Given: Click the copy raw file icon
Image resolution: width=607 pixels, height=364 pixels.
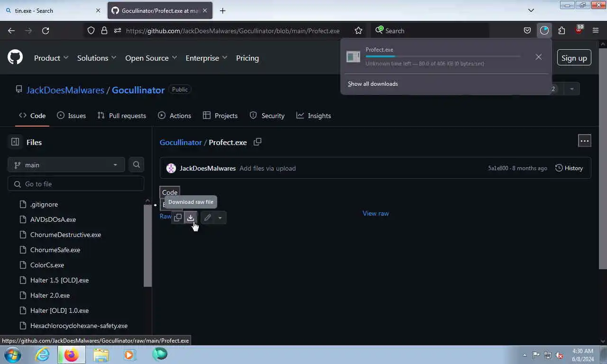Looking at the screenshot, I should (178, 218).
